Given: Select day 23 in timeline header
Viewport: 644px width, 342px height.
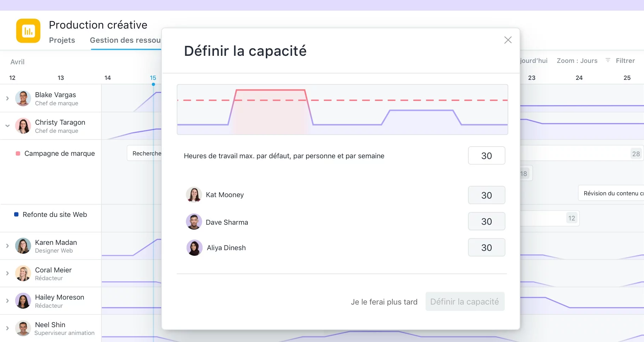Looking at the screenshot, I should click(x=532, y=78).
